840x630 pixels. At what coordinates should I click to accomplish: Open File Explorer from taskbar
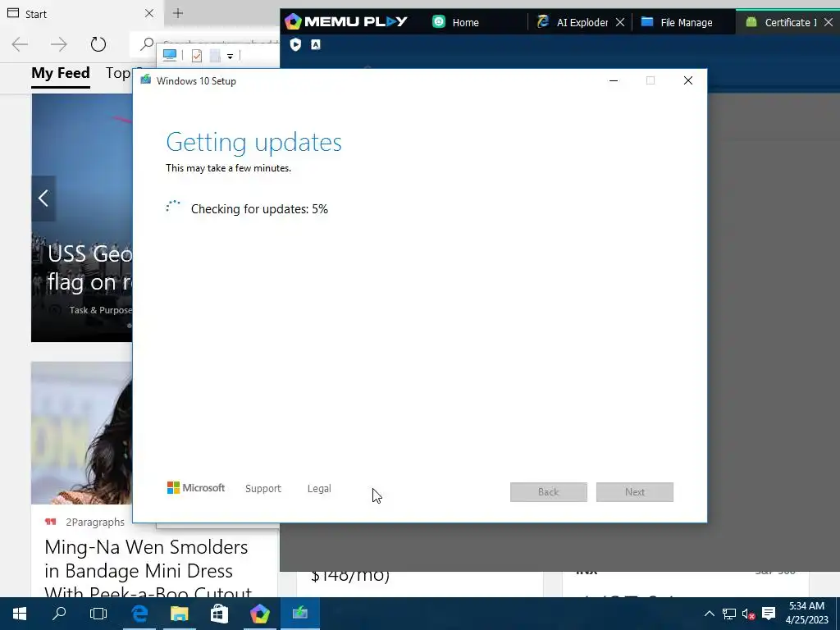click(x=180, y=614)
